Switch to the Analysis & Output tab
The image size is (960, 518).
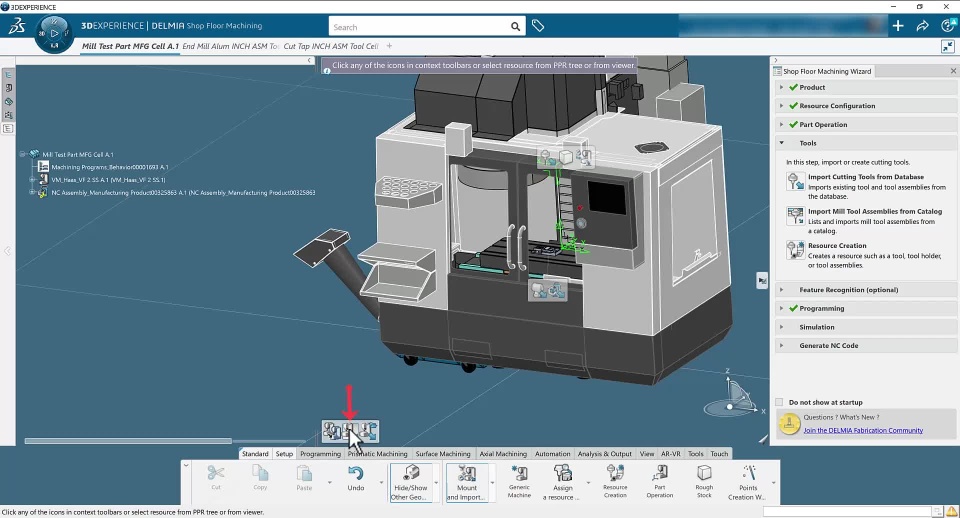(x=604, y=454)
